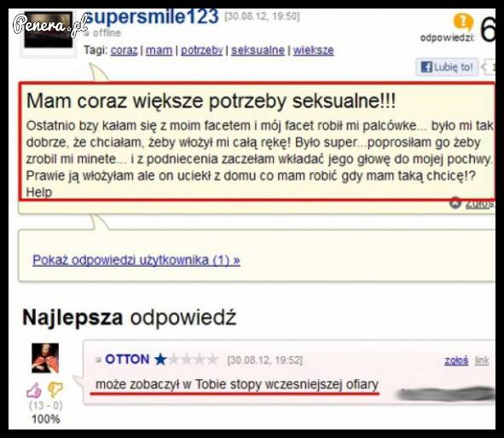The image size is (504, 438).
Task: Select the 'seksualne' tag
Action: (x=258, y=50)
